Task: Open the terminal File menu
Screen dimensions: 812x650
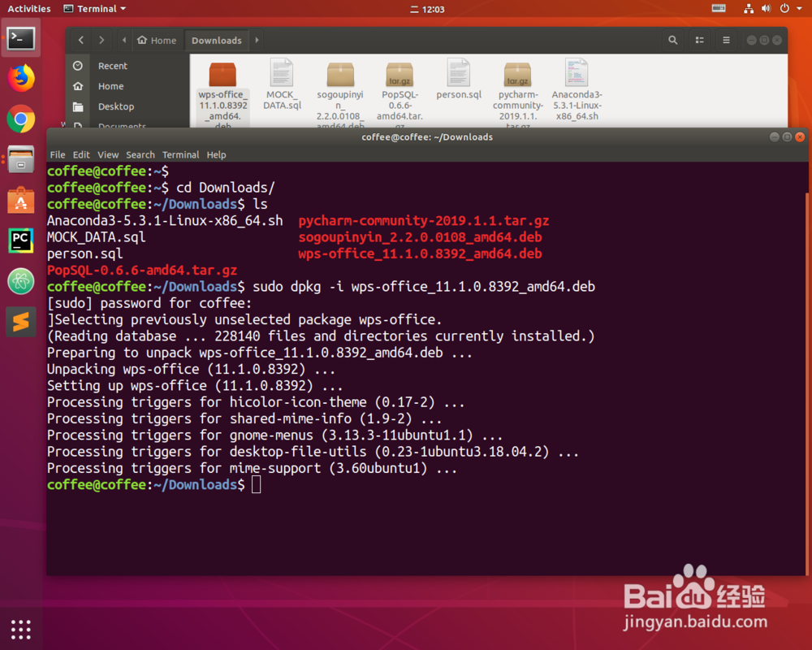Action: coord(58,154)
